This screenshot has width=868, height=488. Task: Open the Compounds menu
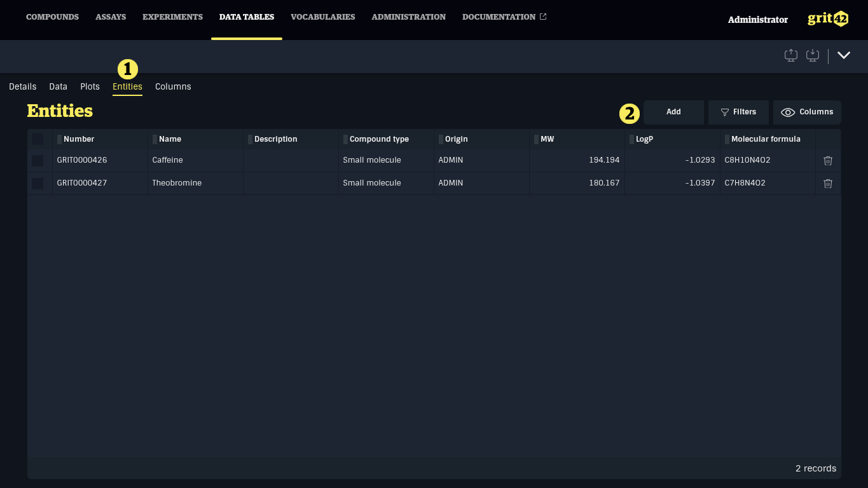click(x=52, y=17)
